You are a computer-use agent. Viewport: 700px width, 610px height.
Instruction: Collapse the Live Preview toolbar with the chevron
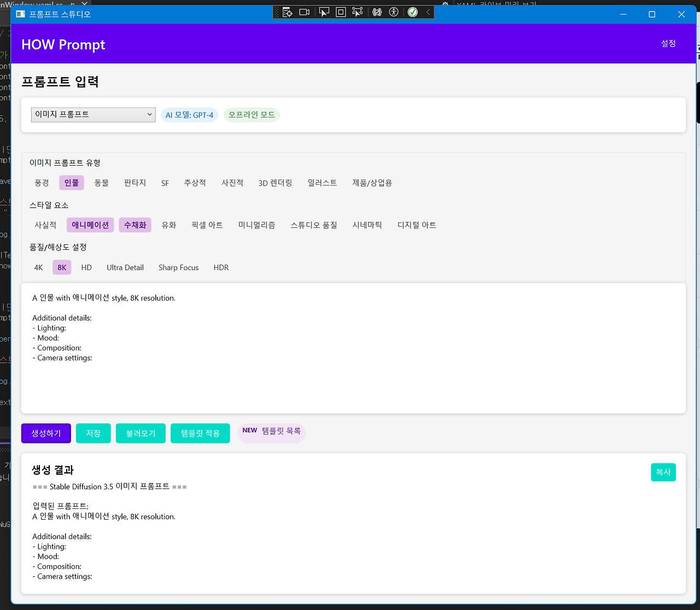coord(428,11)
